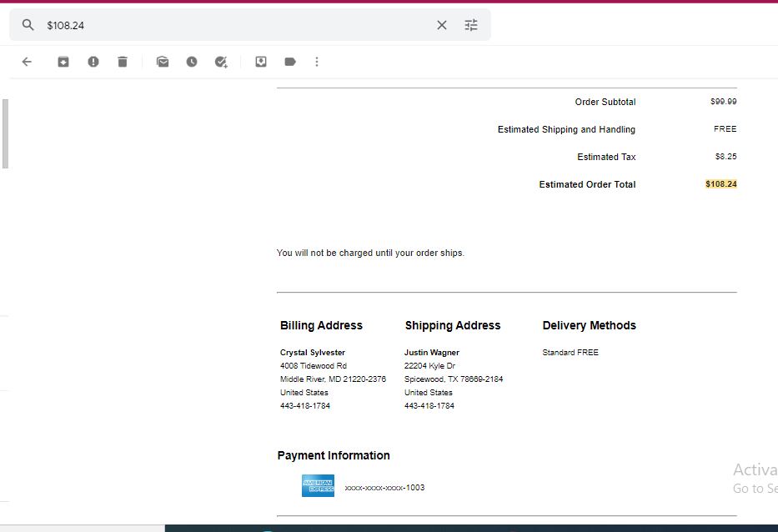
Task: Click the name Crystal Sylvester
Action: click(313, 353)
